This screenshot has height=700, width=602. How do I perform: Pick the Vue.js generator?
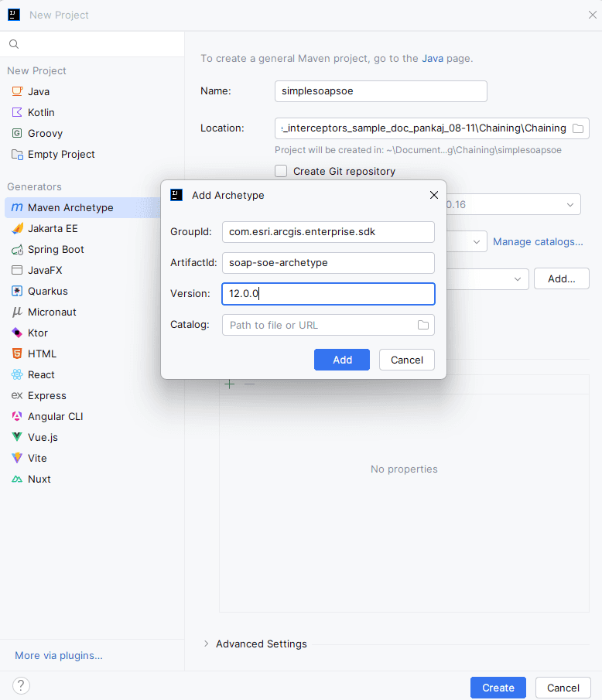pos(43,438)
